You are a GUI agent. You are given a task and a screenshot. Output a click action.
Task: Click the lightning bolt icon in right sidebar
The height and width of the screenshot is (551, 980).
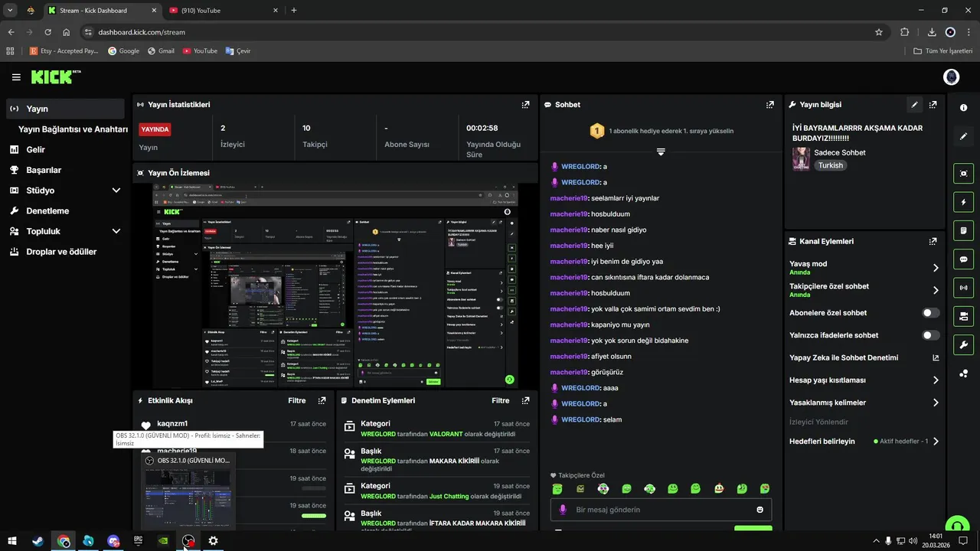pos(964,202)
